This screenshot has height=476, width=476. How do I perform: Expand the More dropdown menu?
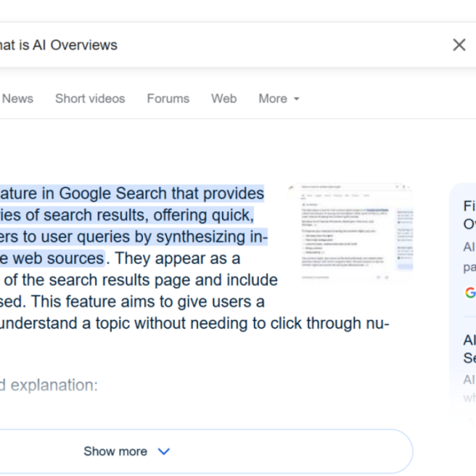279,99
